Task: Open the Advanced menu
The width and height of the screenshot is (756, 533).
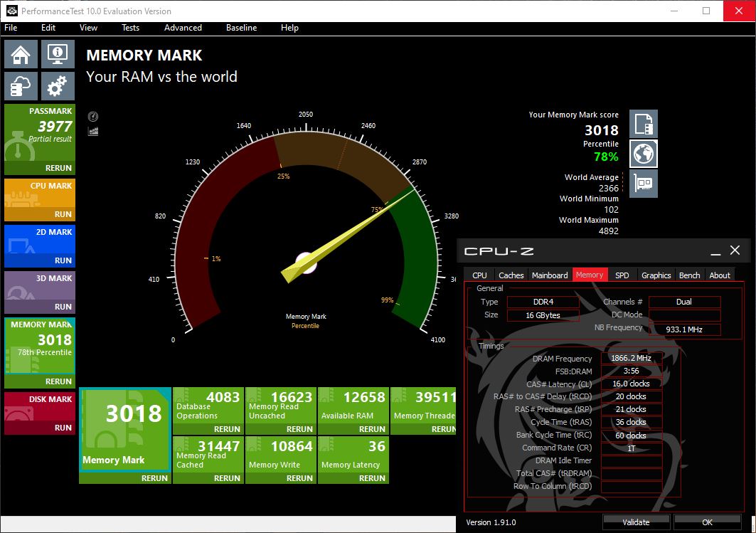Action: 183,28
